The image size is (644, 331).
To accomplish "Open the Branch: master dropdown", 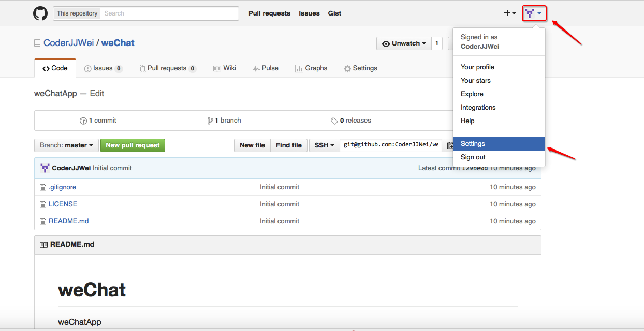I will (x=66, y=145).
